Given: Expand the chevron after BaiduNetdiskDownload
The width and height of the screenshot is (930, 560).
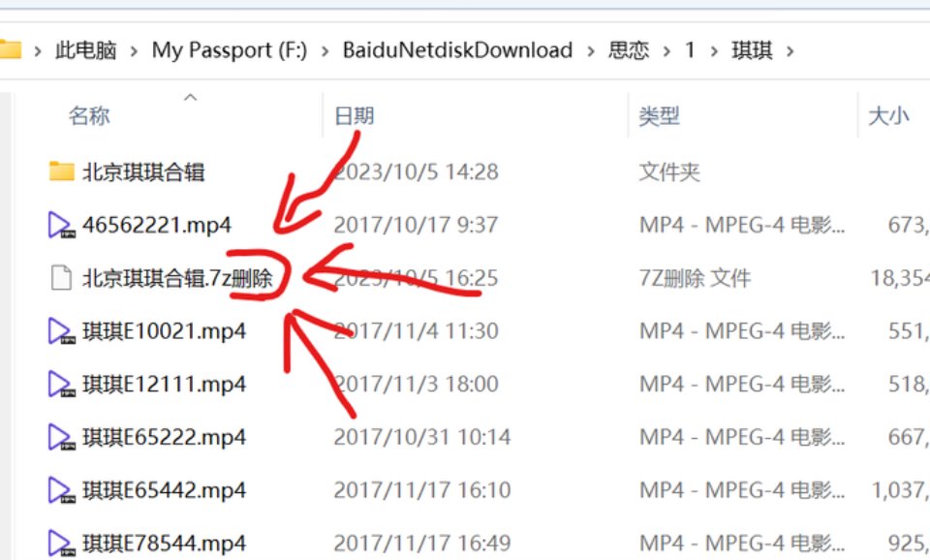Looking at the screenshot, I should click(x=591, y=51).
